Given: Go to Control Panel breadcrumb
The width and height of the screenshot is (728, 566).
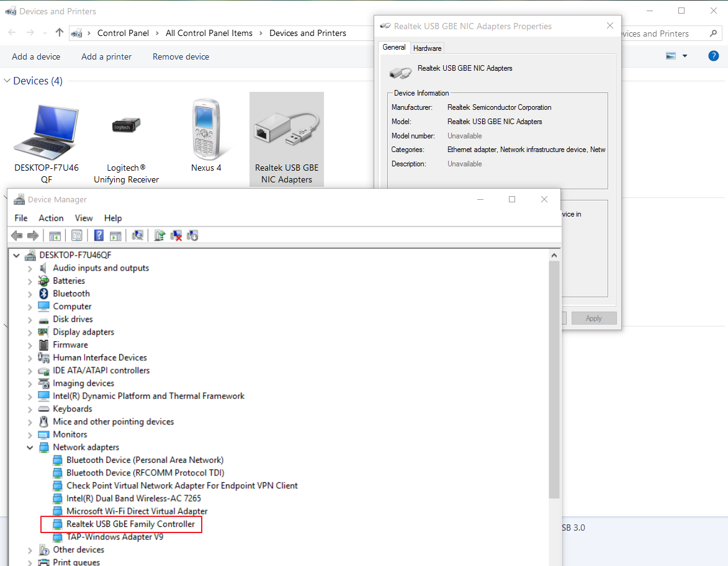Looking at the screenshot, I should pos(123,33).
